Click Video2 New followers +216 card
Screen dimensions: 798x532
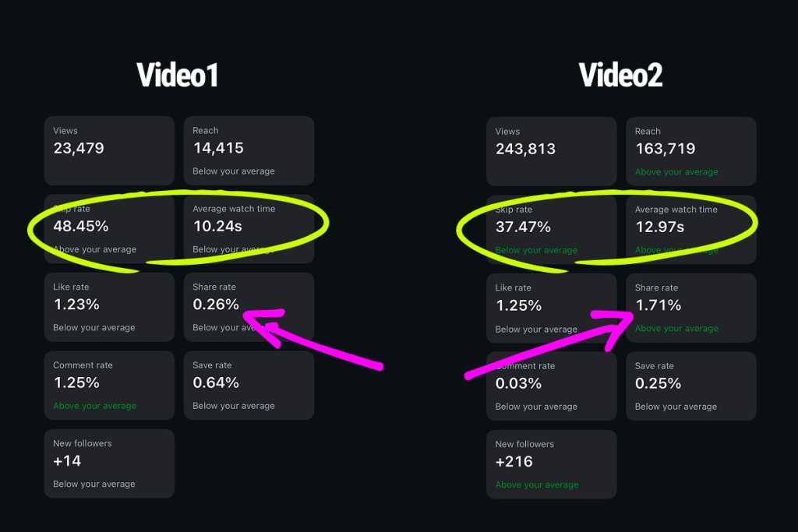[x=552, y=465]
